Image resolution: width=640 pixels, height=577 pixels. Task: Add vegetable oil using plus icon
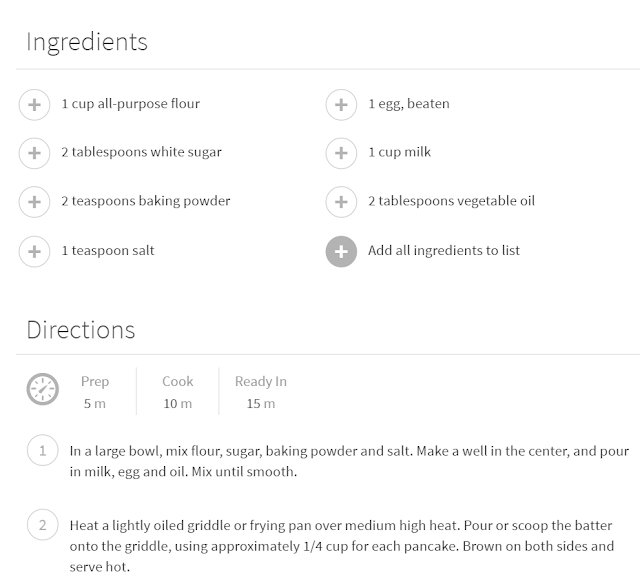pos(341,201)
